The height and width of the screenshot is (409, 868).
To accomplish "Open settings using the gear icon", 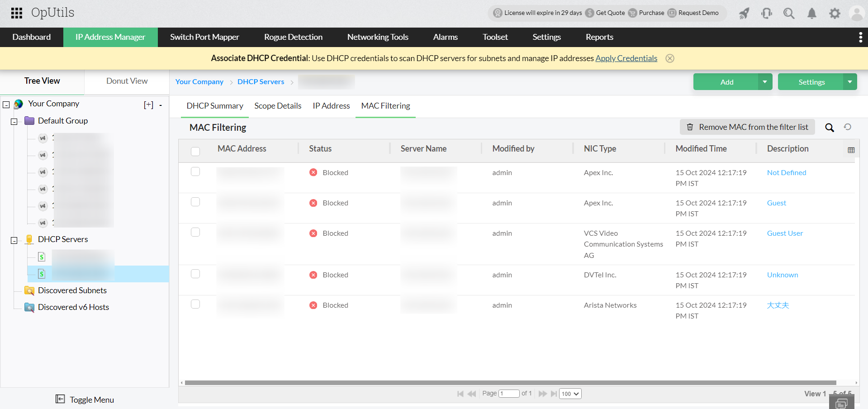I will pos(835,13).
